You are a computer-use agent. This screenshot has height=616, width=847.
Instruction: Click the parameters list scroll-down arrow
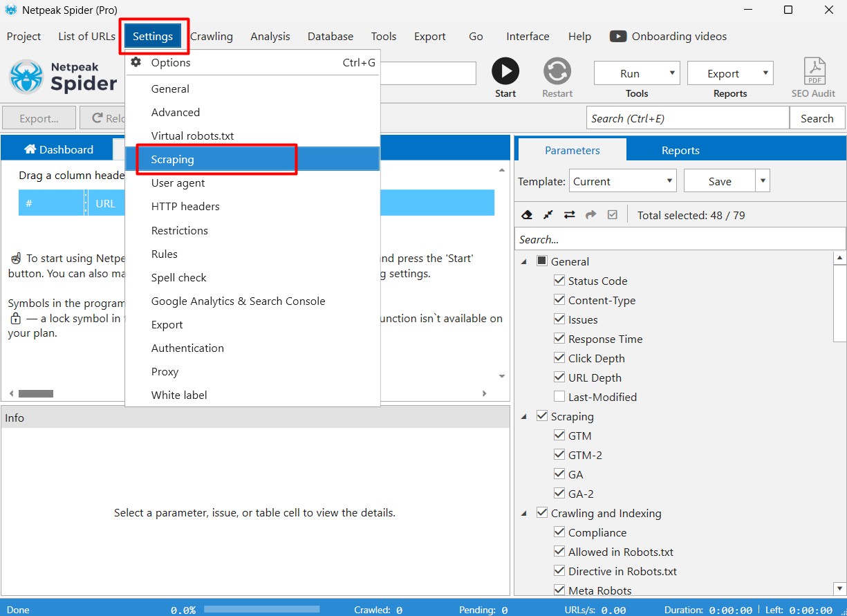coord(839,588)
